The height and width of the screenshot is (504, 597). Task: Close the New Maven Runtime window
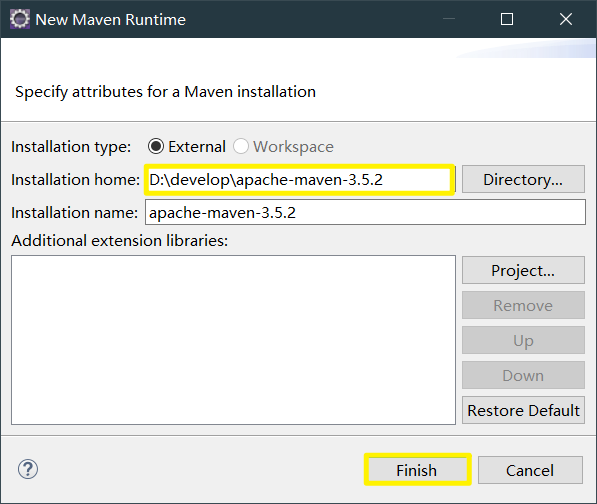click(x=566, y=19)
